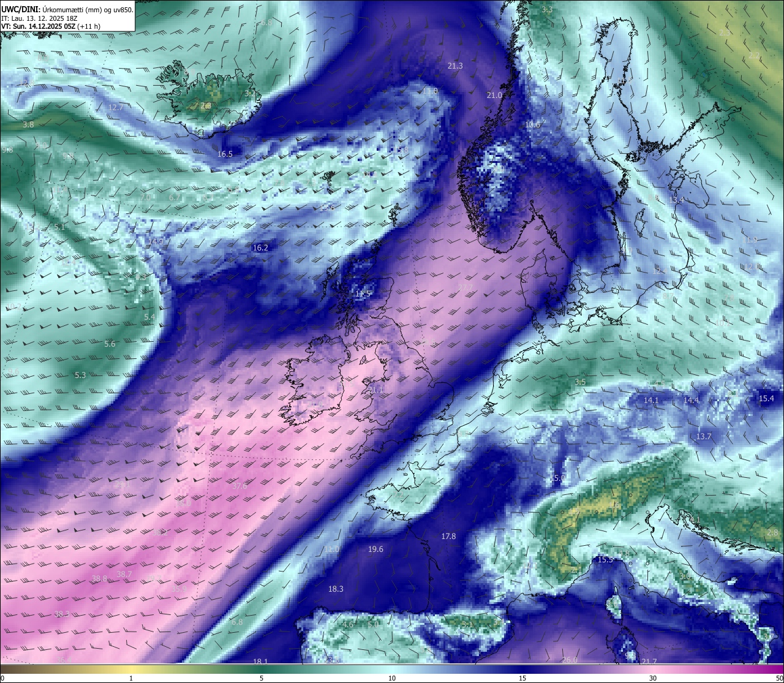
Task: Click the 18.1 value at the bottom edge
Action: point(260,662)
